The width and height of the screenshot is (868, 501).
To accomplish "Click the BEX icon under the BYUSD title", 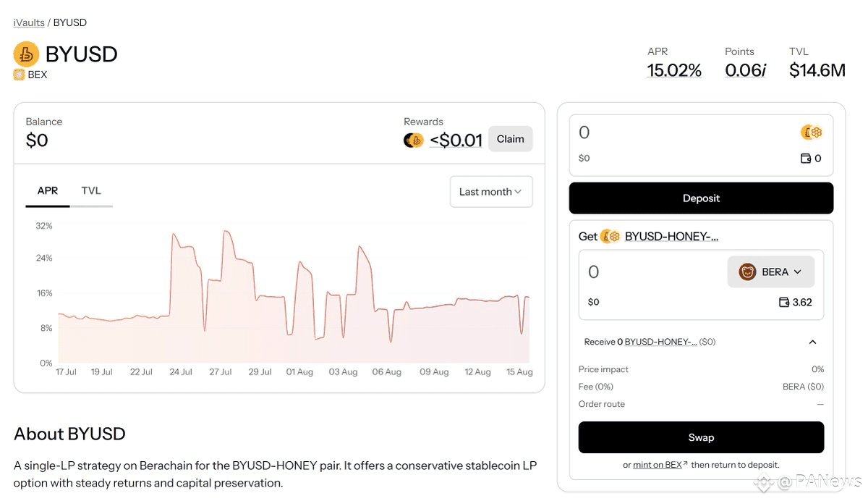I will [20, 75].
